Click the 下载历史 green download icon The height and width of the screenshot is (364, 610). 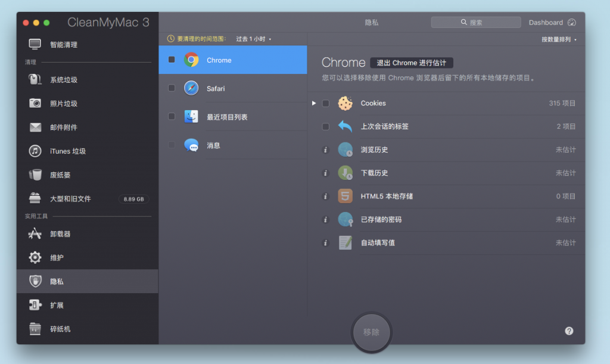345,173
